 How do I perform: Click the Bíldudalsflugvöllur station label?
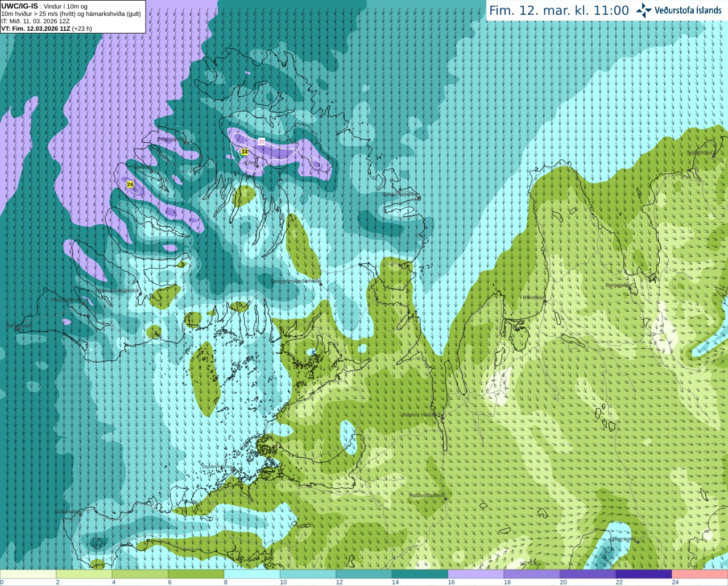point(118,290)
